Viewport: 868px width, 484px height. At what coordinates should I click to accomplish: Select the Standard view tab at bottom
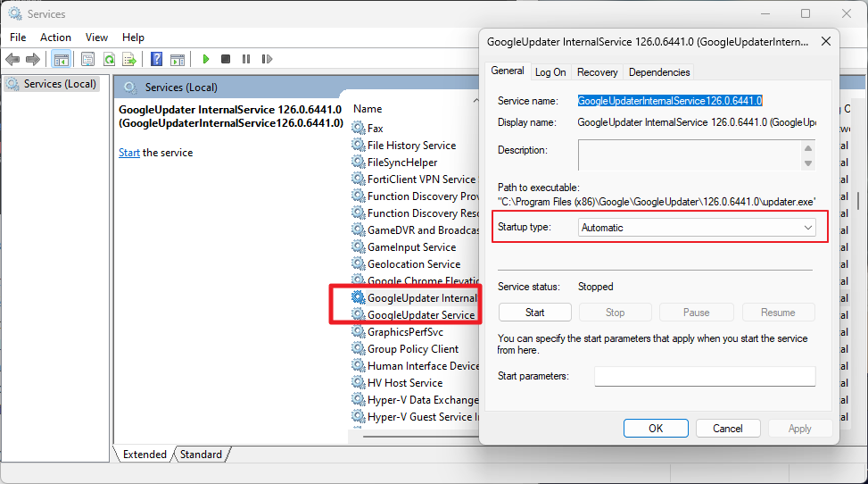pyautogui.click(x=201, y=455)
